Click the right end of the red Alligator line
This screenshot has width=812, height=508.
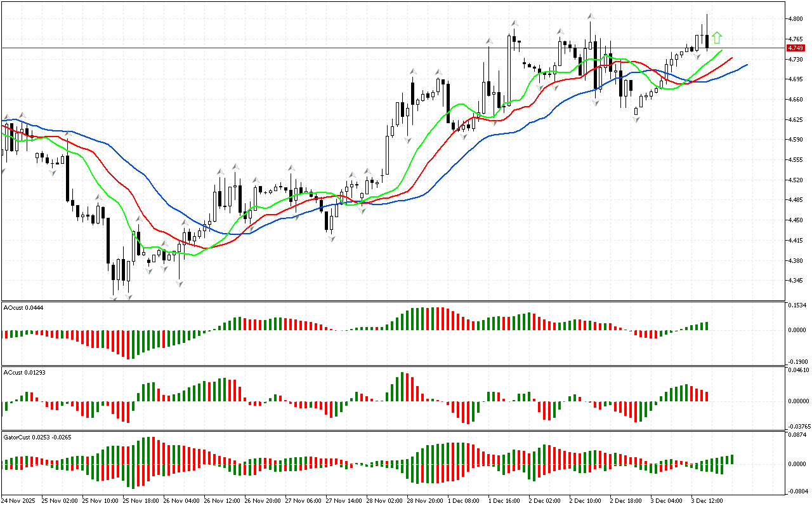coord(732,58)
